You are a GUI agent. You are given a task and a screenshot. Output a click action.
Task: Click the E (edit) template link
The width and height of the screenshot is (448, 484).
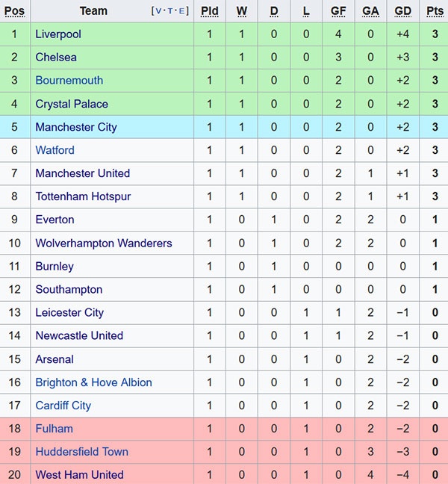pos(182,11)
